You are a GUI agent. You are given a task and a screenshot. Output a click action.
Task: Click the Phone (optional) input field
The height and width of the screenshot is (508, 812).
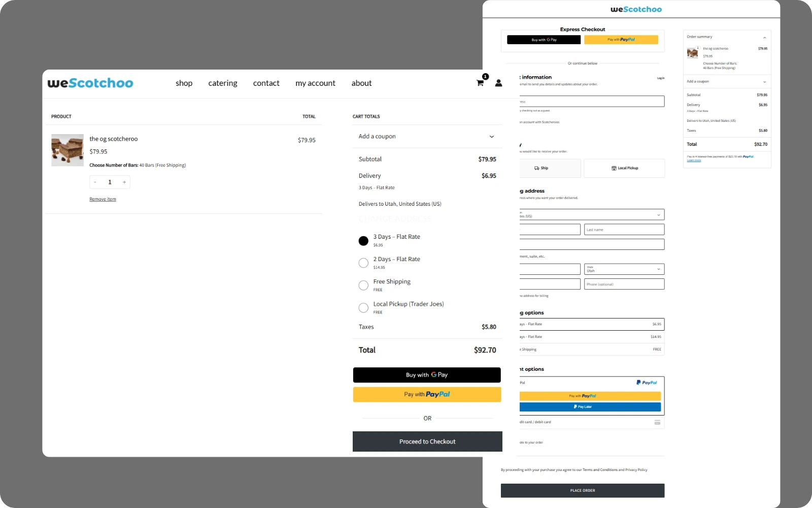pyautogui.click(x=624, y=284)
